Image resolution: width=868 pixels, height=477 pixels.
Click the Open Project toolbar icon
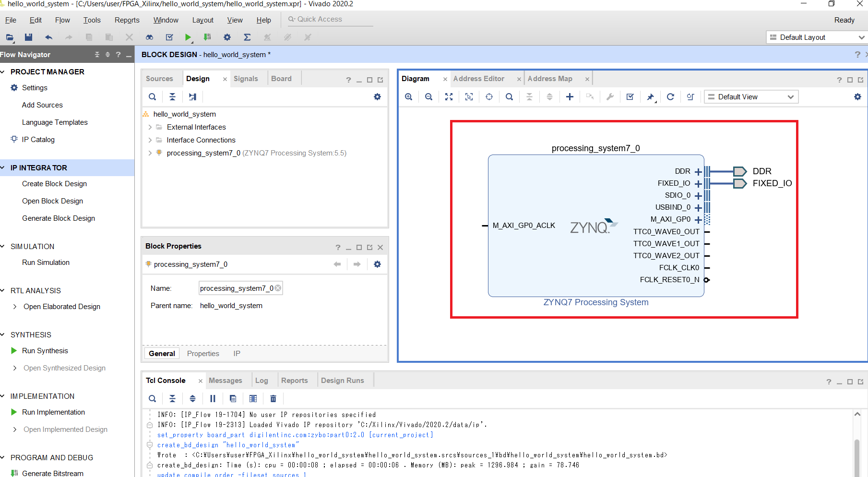[x=10, y=37]
